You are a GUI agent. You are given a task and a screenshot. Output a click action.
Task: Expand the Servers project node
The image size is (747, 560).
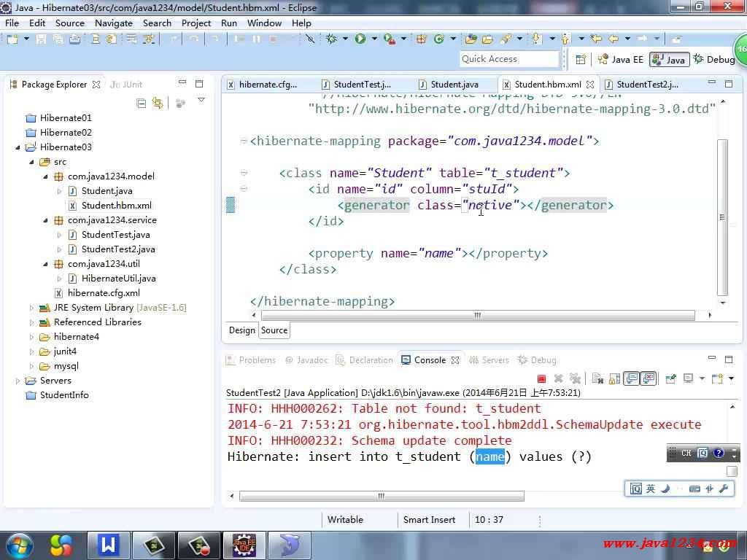[18, 381]
